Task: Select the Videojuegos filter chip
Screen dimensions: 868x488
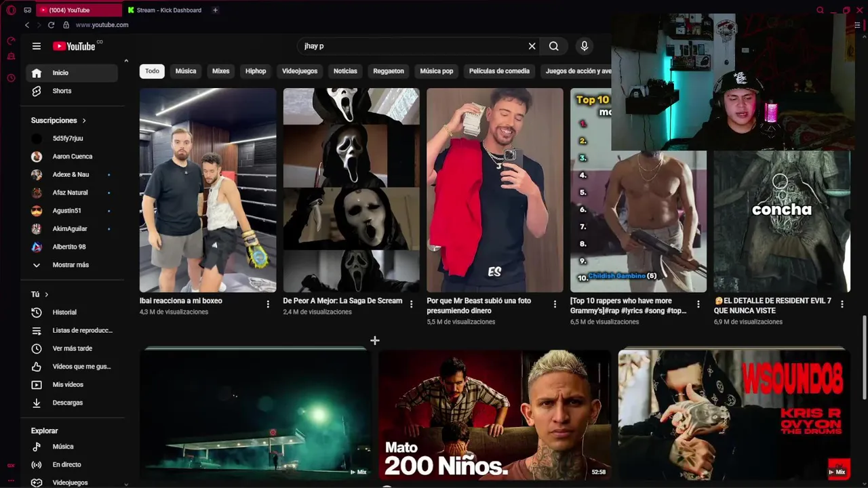Action: point(300,71)
